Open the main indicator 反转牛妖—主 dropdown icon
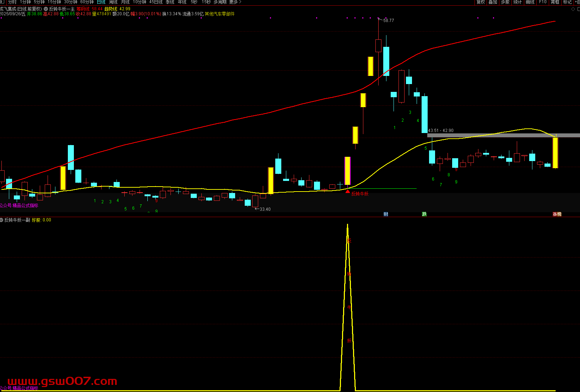This screenshot has width=580, height=392. click(46, 9)
